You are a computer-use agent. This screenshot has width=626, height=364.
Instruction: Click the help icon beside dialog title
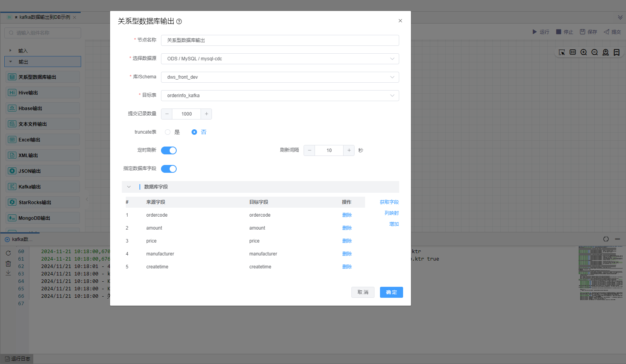(179, 22)
